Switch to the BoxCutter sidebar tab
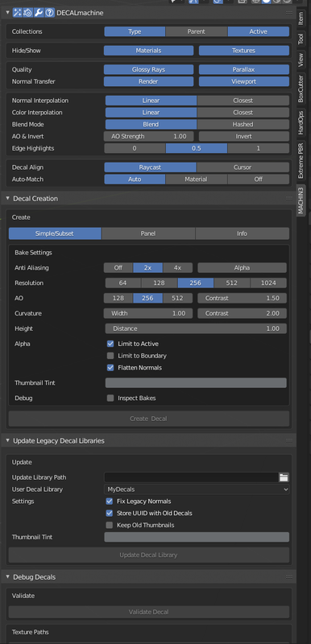This screenshot has width=311, height=644. point(301,89)
